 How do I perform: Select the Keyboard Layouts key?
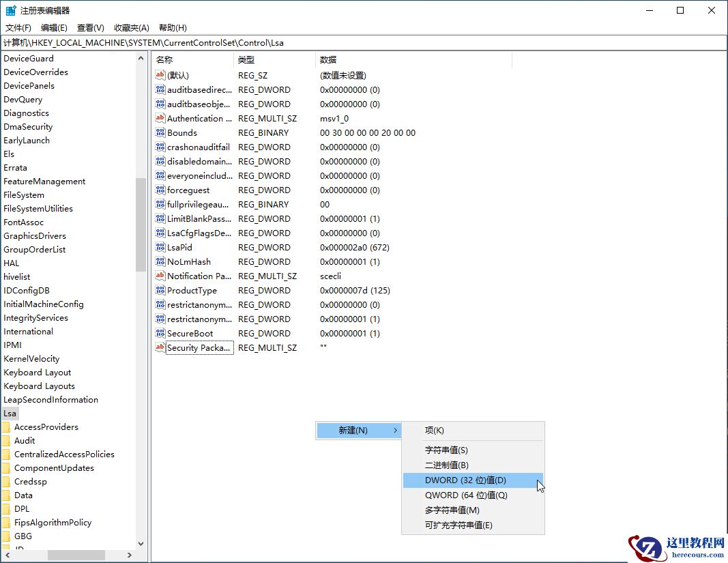41,386
